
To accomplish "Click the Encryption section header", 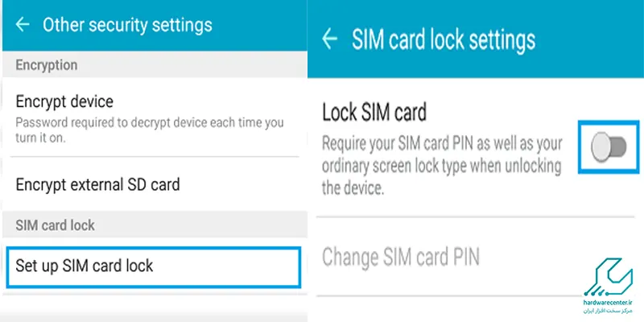I will (x=47, y=65).
